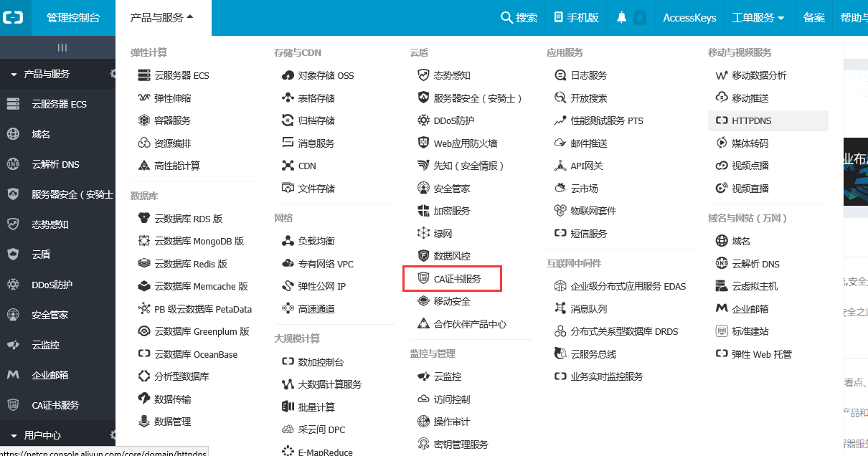
Task: Click the 数据传输 icon
Action: point(143,399)
